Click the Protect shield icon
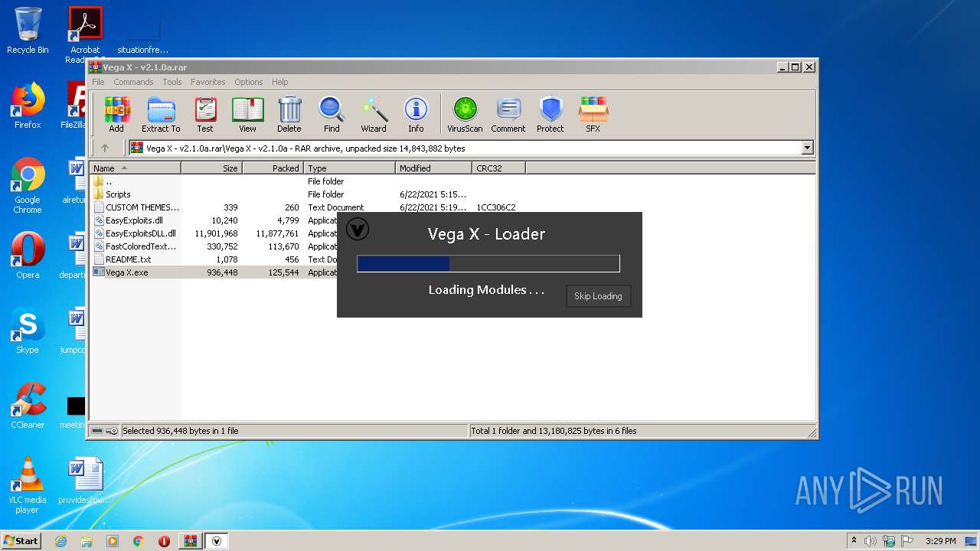This screenshot has height=551, width=980. [550, 115]
